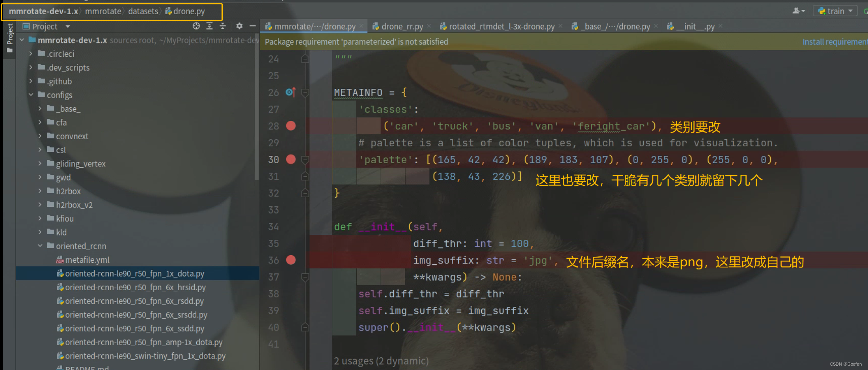Click datasets in the breadcrumb bar
This screenshot has height=370, width=868.
tap(143, 11)
